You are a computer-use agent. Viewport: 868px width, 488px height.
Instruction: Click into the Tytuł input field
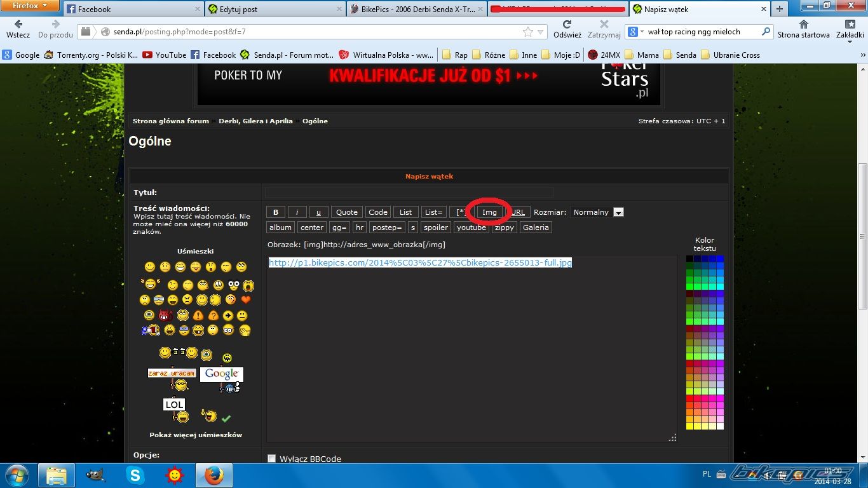[x=409, y=192]
